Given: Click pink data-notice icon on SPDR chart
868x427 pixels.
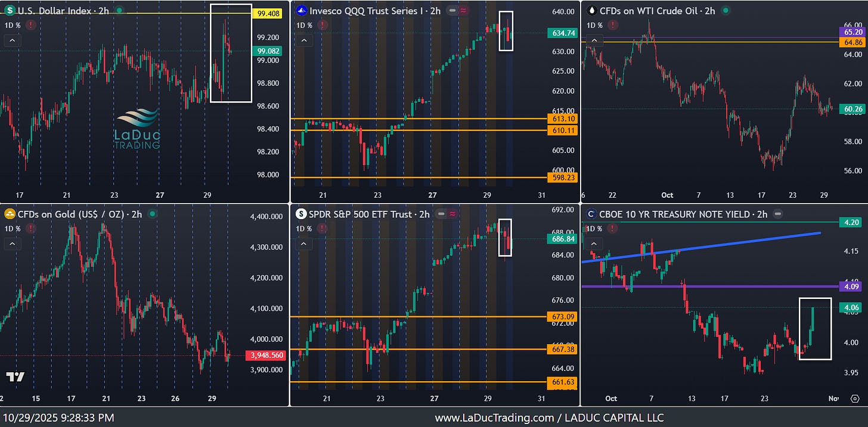Looking at the screenshot, I should point(453,214).
